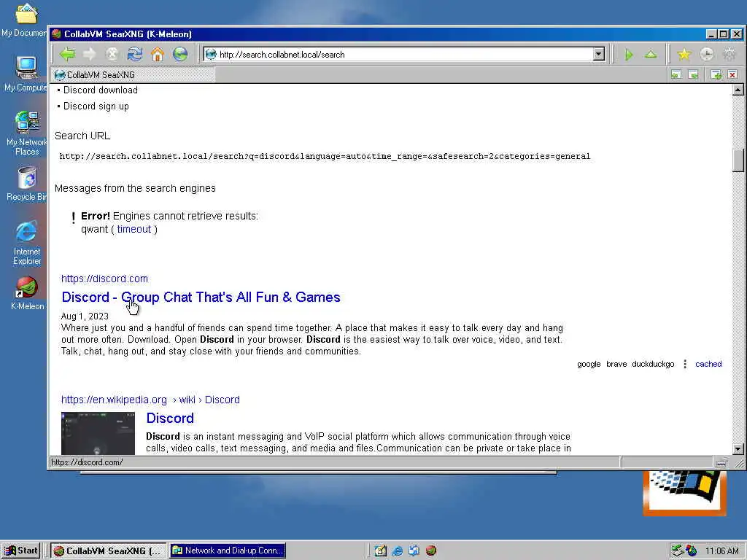
Task: Launch K-Meleon from quick launch
Action: (431, 551)
